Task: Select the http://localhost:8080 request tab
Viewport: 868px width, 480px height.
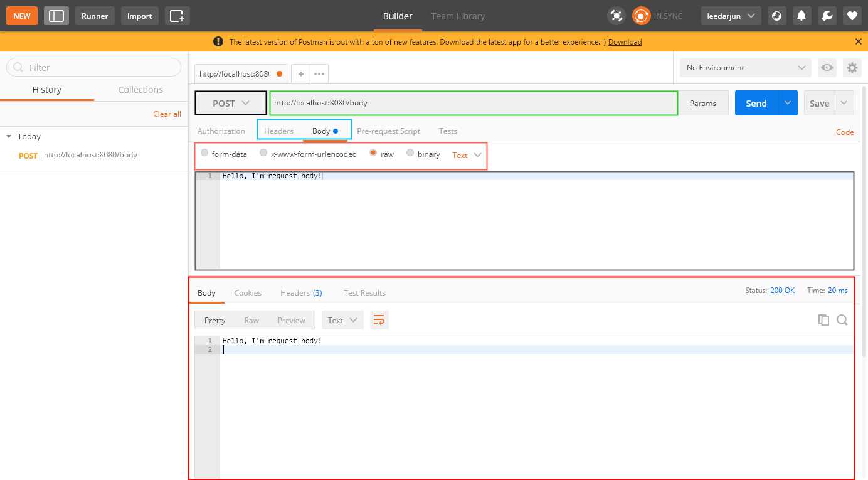Action: pyautogui.click(x=234, y=74)
